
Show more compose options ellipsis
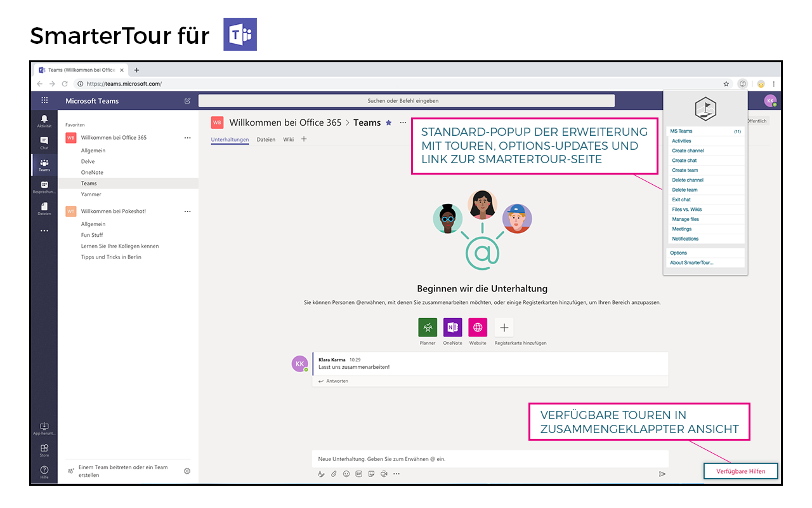396,474
